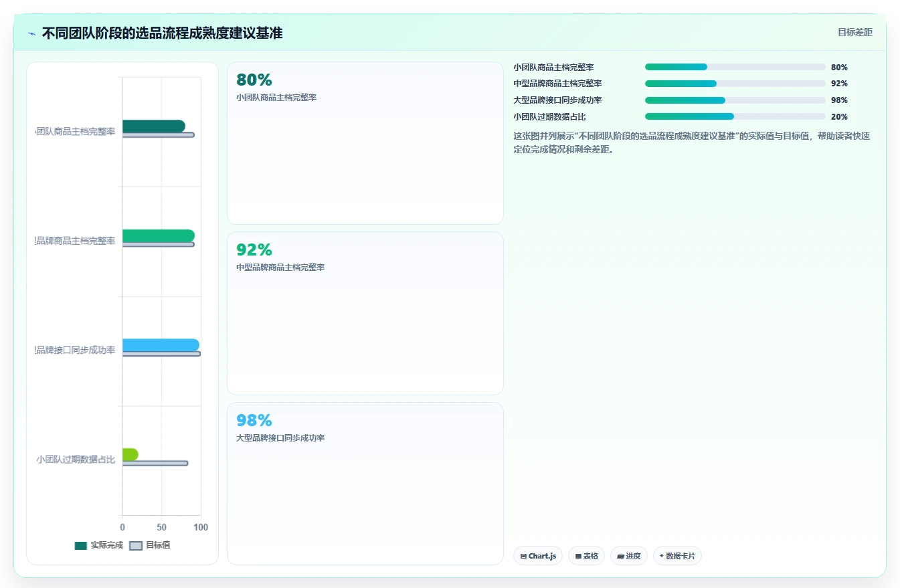Click the 目标值 legend color swatch

pyautogui.click(x=136, y=545)
